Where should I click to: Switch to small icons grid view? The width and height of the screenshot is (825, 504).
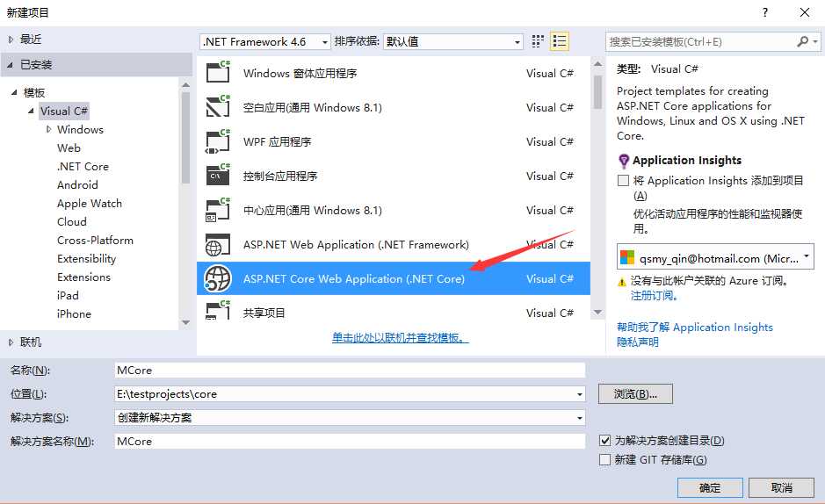point(537,41)
